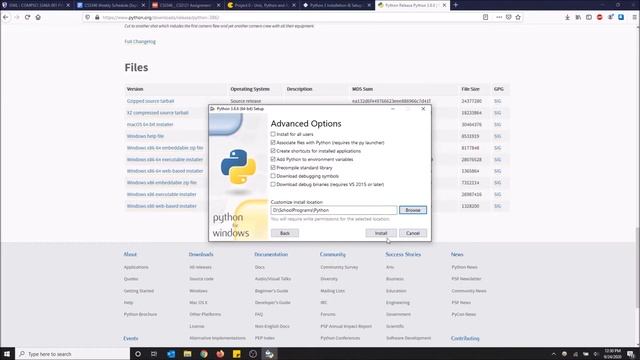
Task: Click the red ad-blocker extension icon
Action: pos(600,17)
